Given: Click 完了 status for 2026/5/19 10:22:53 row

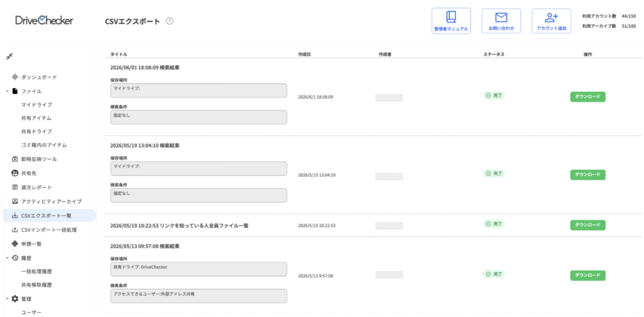Looking at the screenshot, I should click(x=494, y=224).
